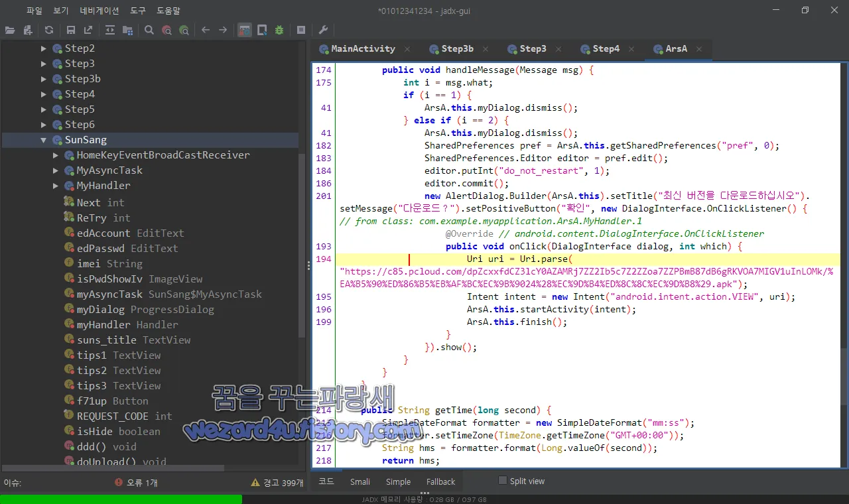This screenshot has width=849, height=504.
Task: Open text search with the magnifier icon
Action: tap(149, 30)
